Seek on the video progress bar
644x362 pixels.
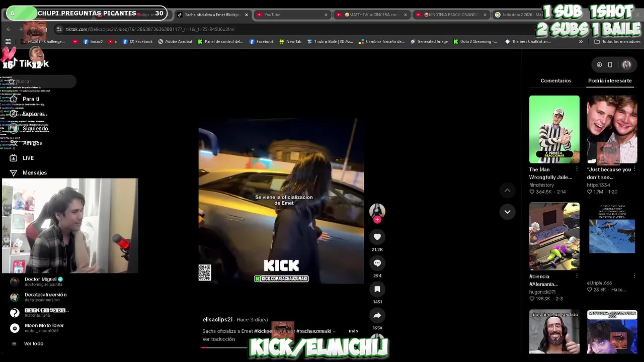282,347
